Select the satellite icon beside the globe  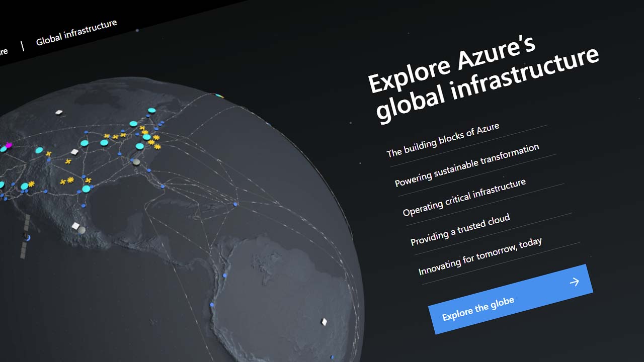25,235
